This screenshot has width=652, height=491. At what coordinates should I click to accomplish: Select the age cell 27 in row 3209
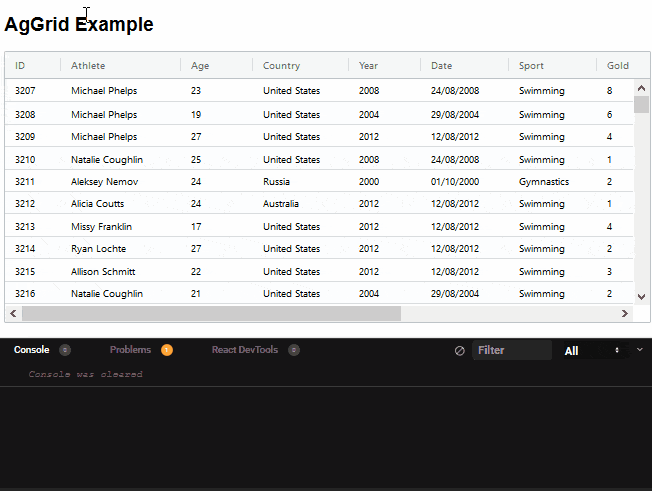[x=196, y=137]
